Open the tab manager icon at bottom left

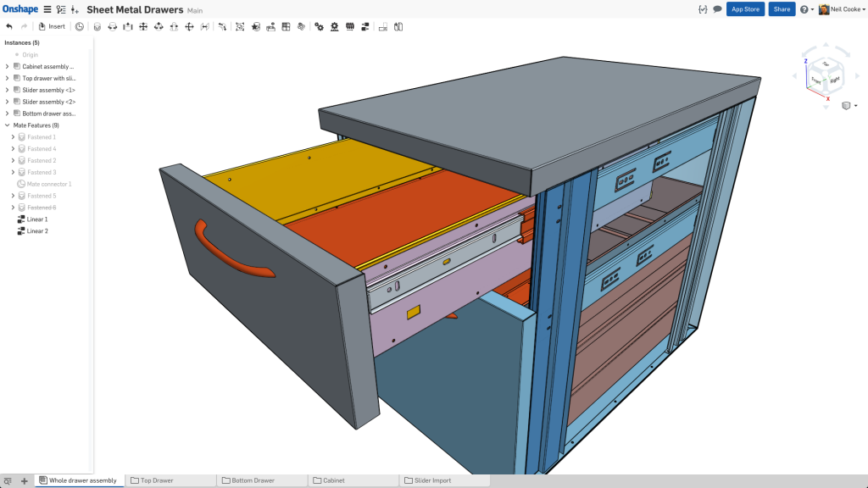pyautogui.click(x=7, y=481)
